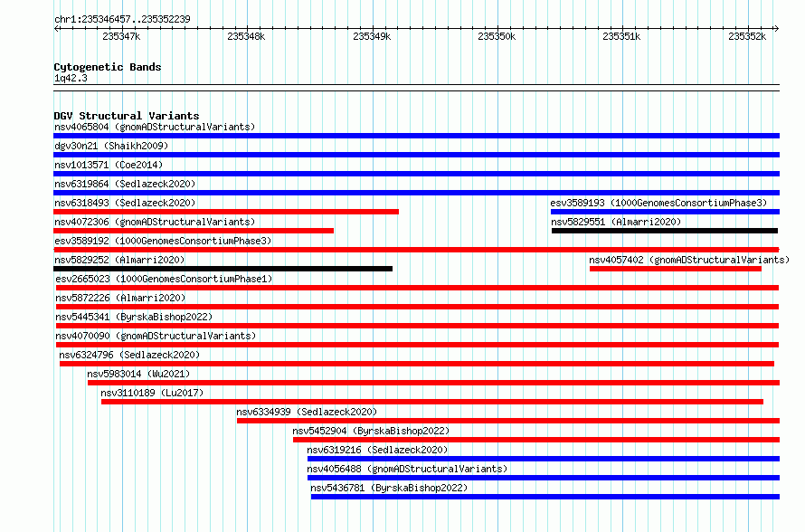
Task: Select the red bar under nsv5445341
Action: pos(417,326)
